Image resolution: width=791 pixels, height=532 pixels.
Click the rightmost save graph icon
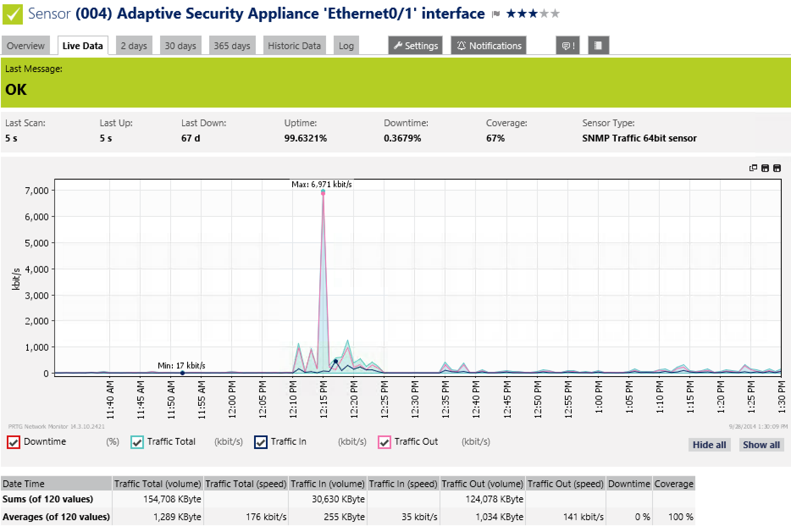point(777,168)
